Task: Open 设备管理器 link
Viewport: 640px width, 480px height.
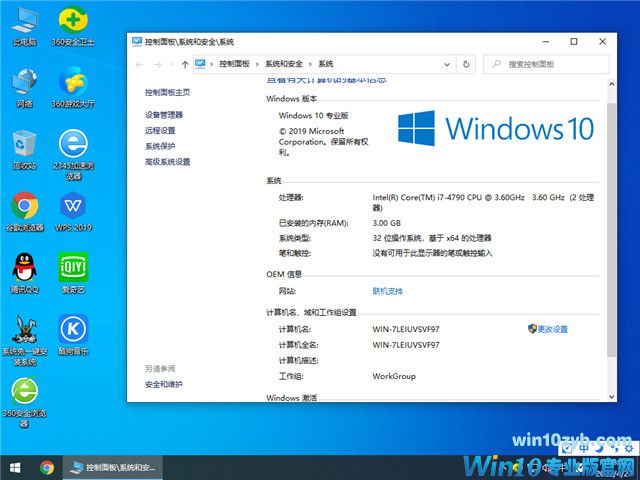Action: 164,115
